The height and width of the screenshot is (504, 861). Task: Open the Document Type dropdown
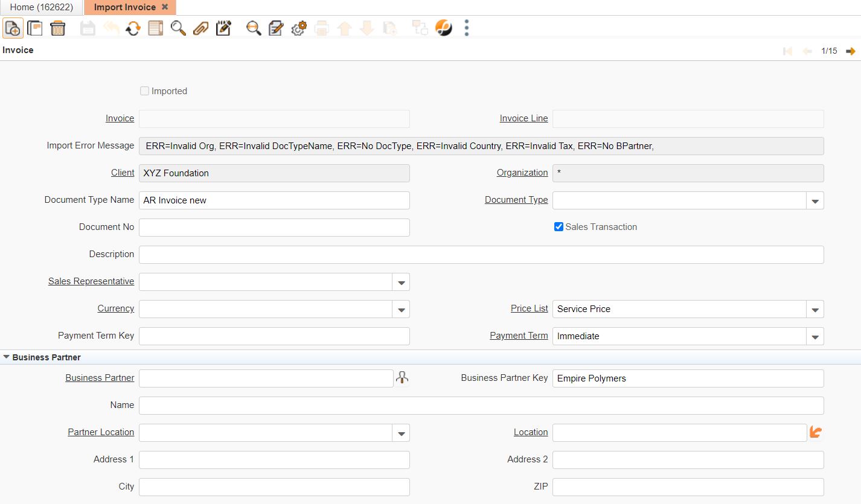815,200
